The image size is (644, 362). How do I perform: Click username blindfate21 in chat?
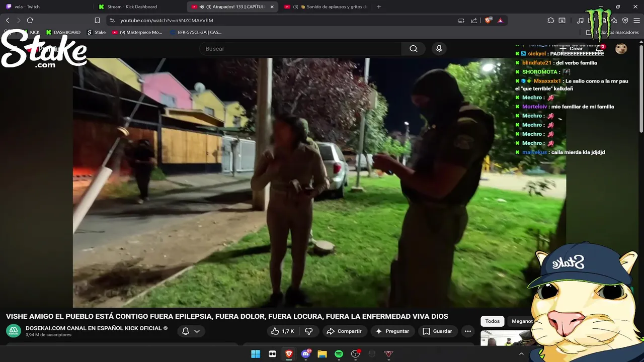point(536,63)
